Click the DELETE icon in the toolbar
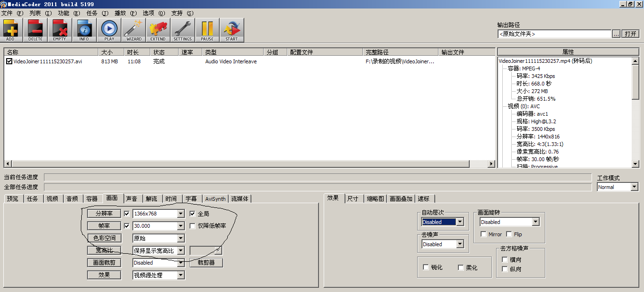 pos(35,30)
